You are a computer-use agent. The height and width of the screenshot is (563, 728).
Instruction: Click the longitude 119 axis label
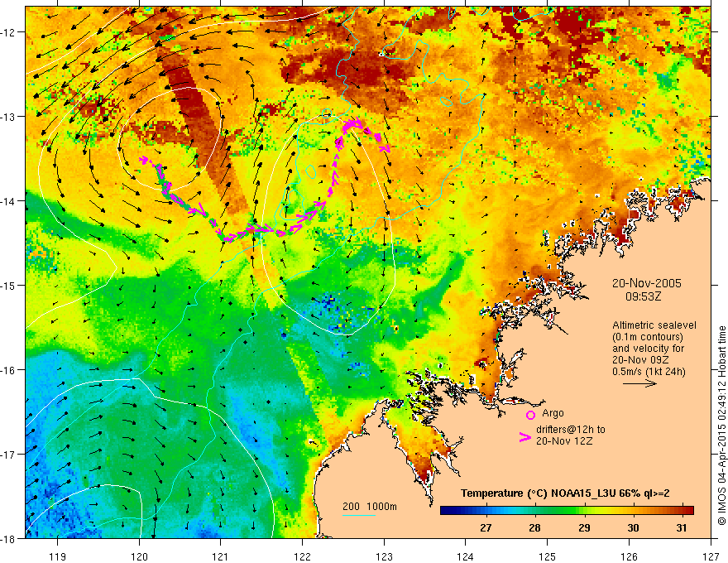(58, 556)
